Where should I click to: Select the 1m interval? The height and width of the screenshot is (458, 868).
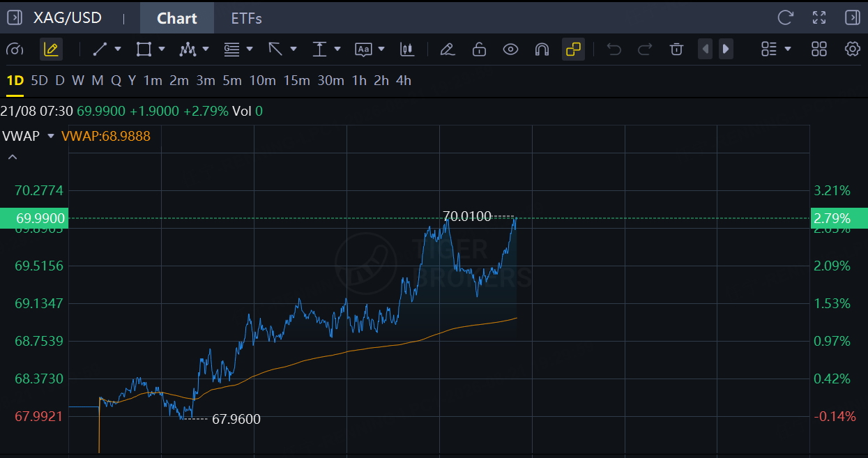153,81
